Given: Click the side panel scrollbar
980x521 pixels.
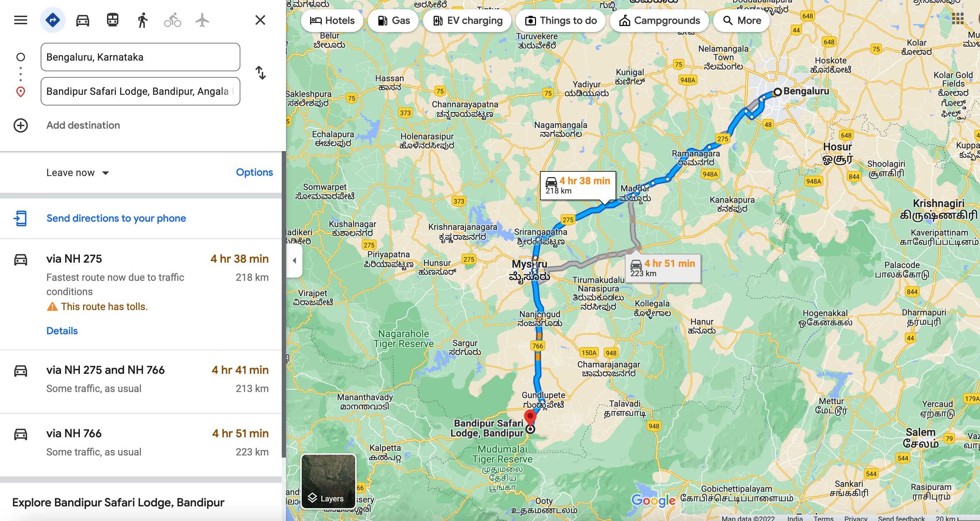Looking at the screenshot, I should pos(284,304).
